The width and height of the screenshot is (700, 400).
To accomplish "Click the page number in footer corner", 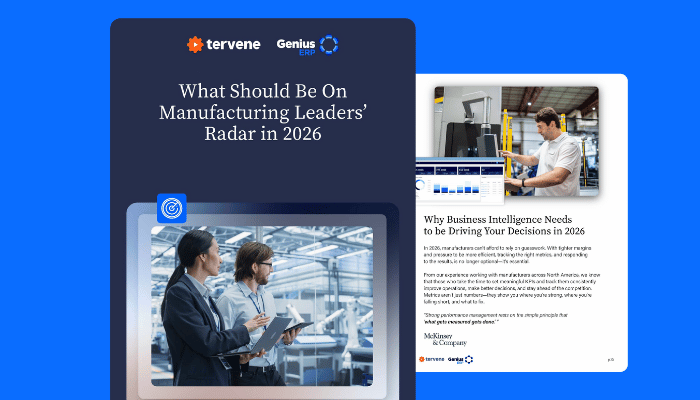I will [x=609, y=359].
